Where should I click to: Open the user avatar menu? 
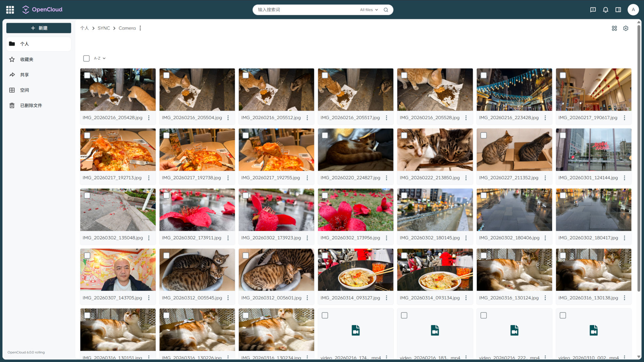[x=633, y=10]
